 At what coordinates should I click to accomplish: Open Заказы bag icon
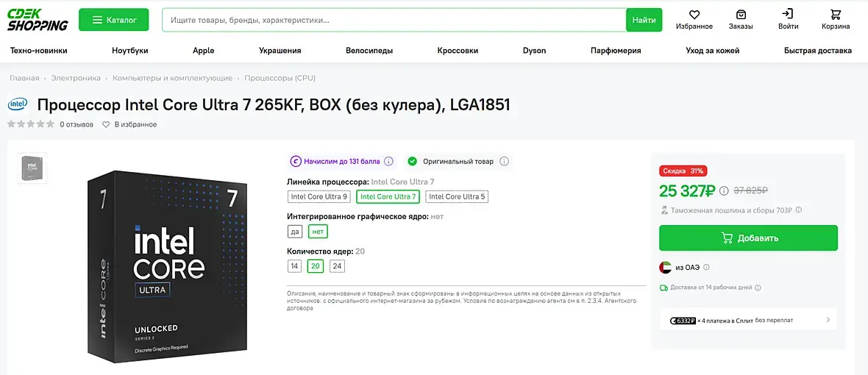tap(741, 15)
